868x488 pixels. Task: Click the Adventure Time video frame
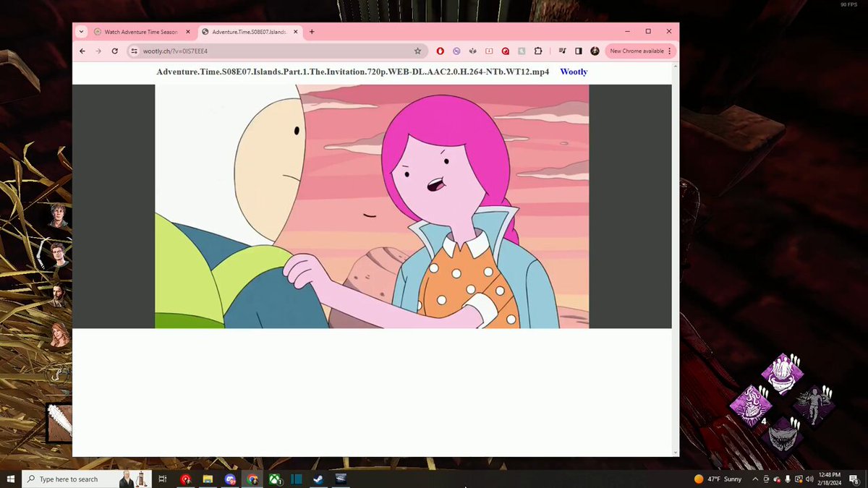(x=372, y=206)
